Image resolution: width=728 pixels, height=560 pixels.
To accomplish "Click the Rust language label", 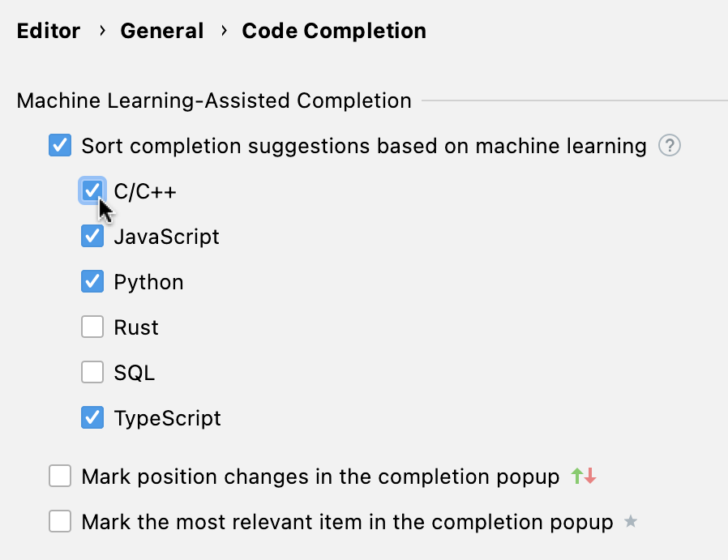I will tap(135, 327).
